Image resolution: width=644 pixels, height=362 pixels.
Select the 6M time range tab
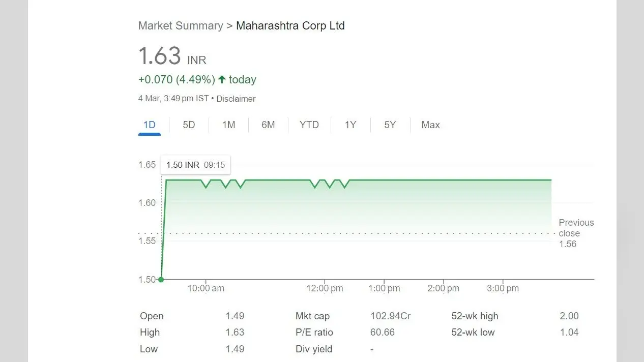(x=268, y=125)
